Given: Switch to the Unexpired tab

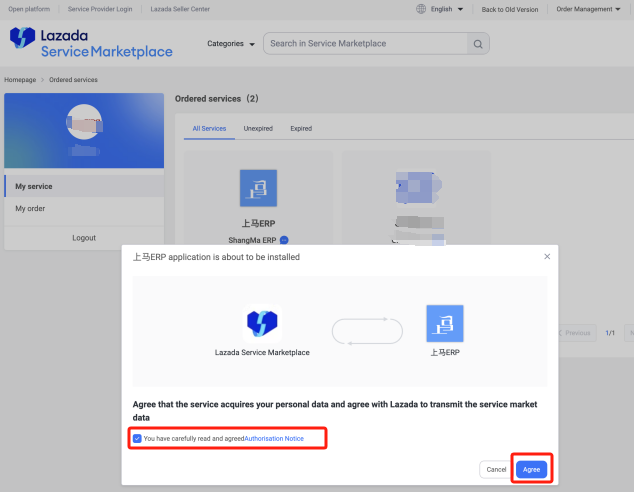Looking at the screenshot, I should click(x=258, y=129).
